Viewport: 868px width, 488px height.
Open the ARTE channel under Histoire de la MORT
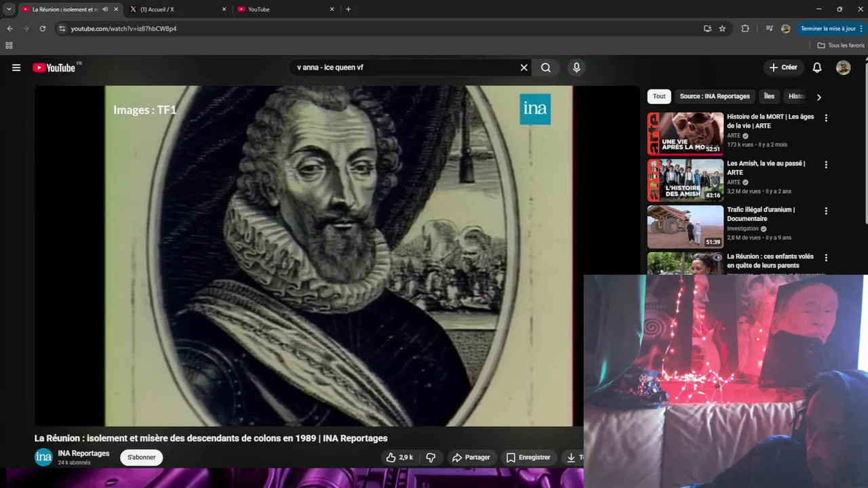click(x=734, y=136)
